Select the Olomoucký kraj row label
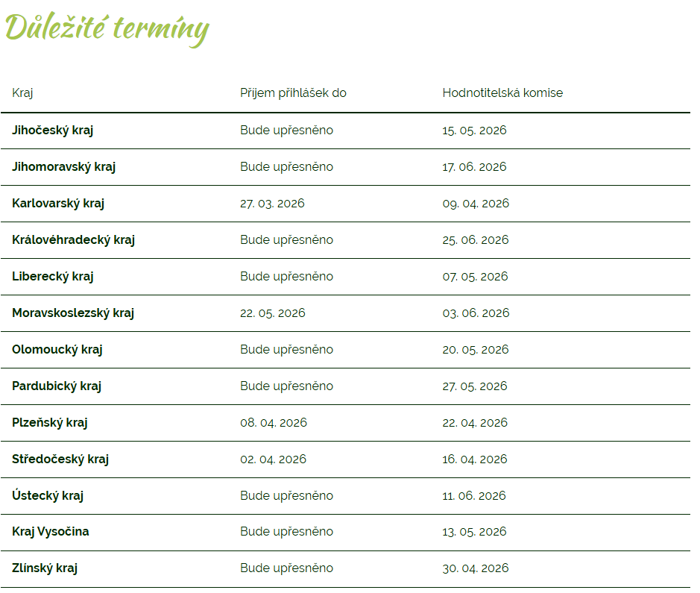The width and height of the screenshot is (700, 593). (57, 350)
